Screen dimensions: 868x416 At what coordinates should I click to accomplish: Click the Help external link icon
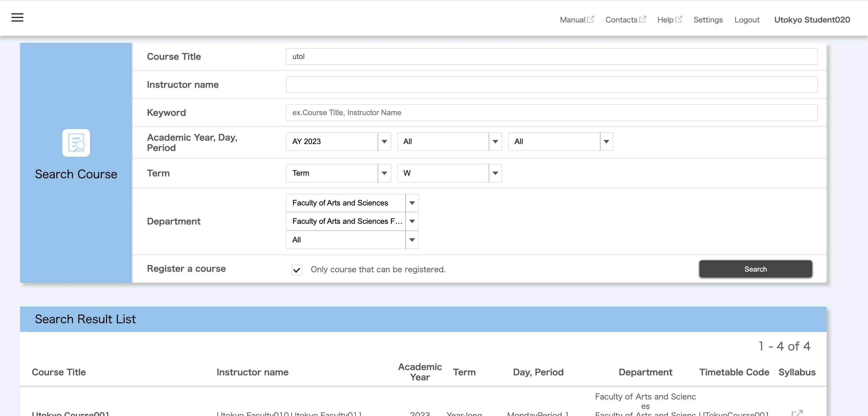tap(679, 19)
